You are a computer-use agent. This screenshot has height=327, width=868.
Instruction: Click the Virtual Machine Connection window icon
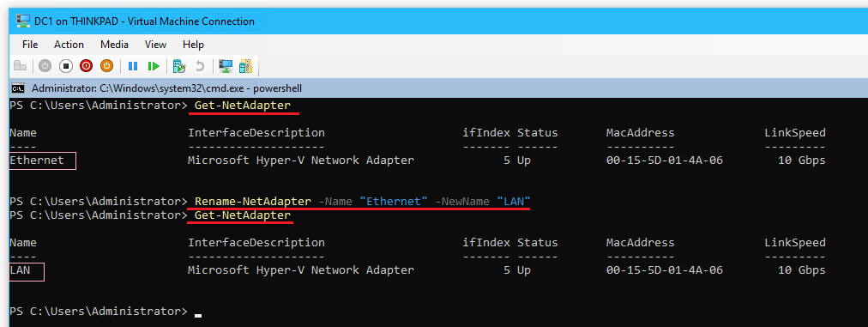tap(23, 21)
